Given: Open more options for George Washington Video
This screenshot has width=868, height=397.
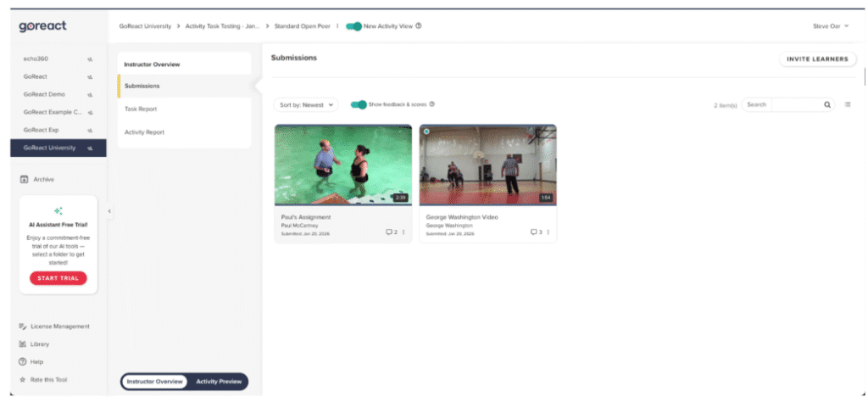Looking at the screenshot, I should [x=548, y=232].
